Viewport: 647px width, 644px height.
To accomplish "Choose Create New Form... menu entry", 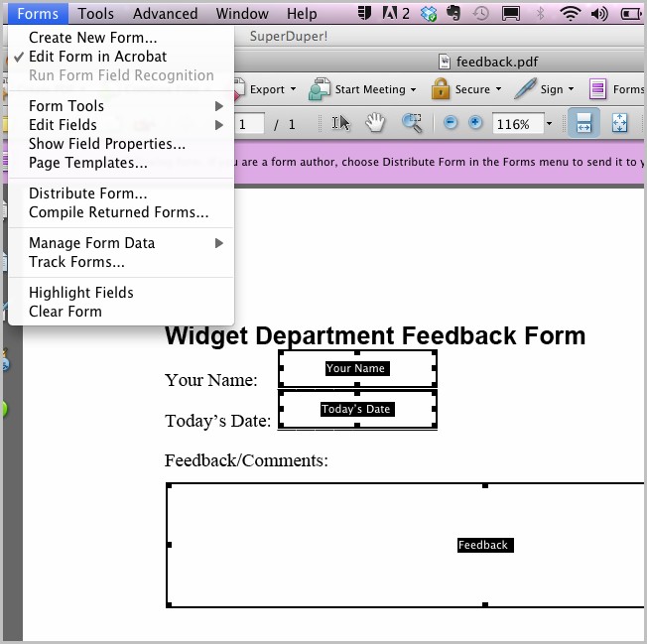I will [x=121, y=38].
